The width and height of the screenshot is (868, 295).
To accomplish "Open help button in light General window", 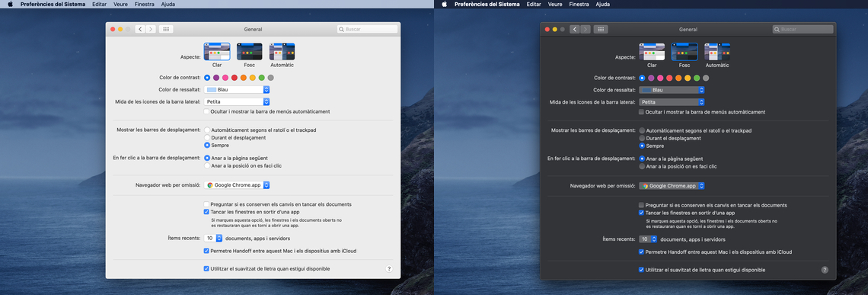I will coord(388,268).
